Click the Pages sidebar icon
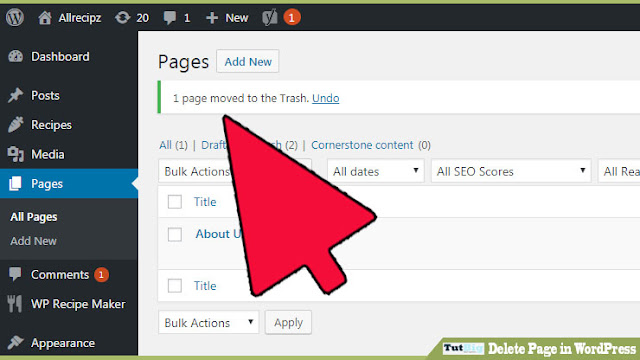The image size is (640, 360). click(x=15, y=184)
